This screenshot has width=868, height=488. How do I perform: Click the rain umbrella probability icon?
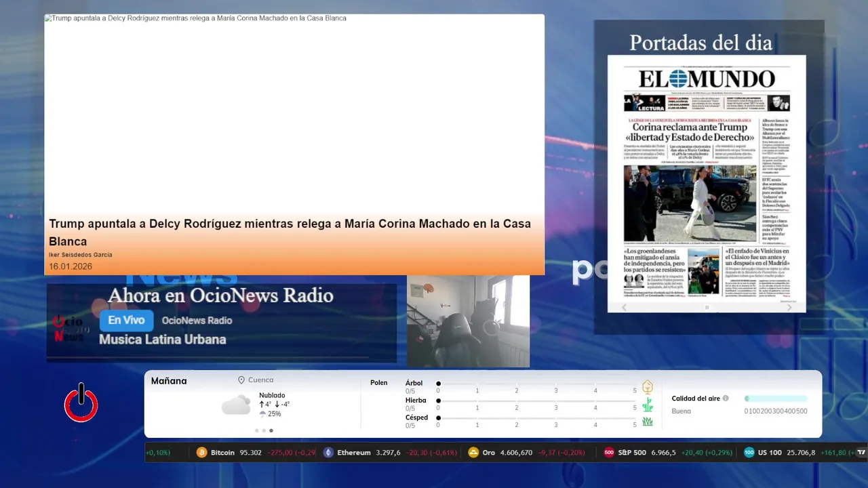(262, 413)
